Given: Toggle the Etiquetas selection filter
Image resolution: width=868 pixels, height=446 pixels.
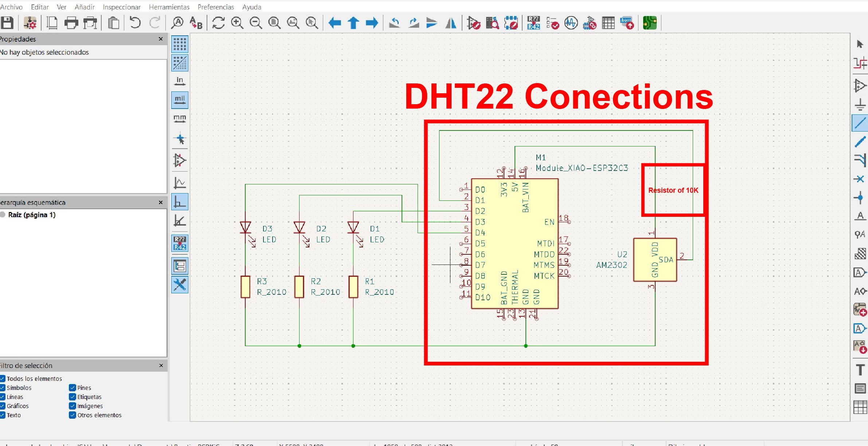Looking at the screenshot, I should [x=73, y=397].
